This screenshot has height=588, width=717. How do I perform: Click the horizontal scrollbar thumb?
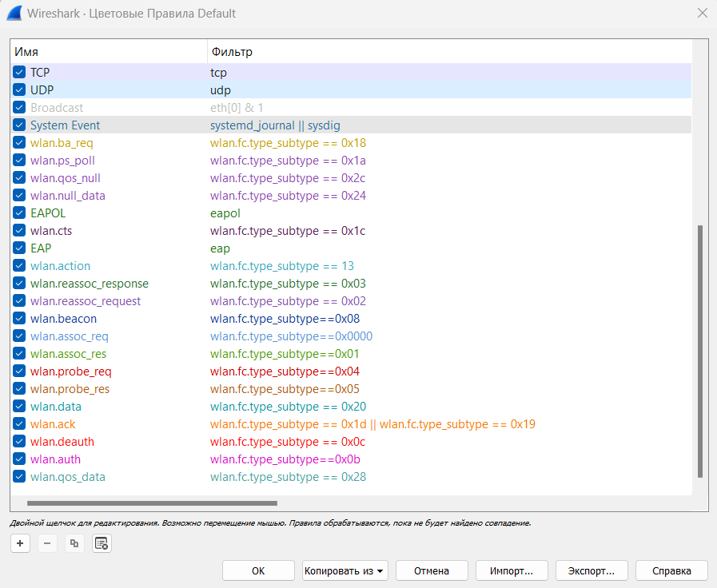pyautogui.click(x=152, y=503)
